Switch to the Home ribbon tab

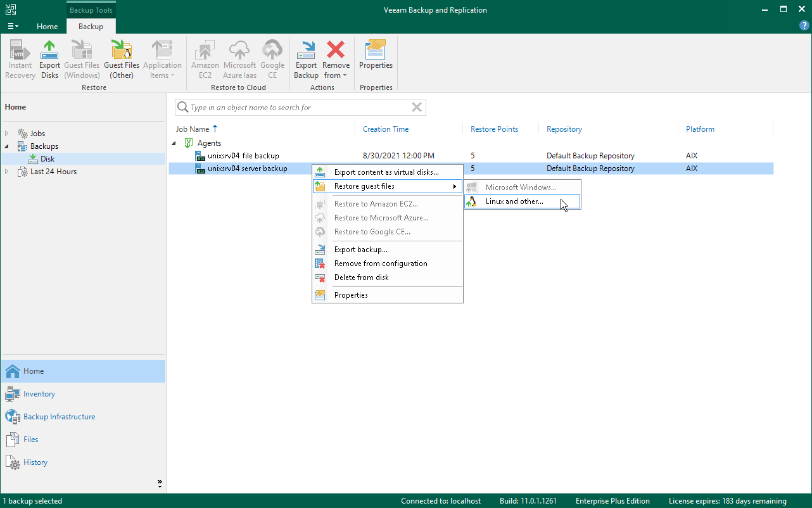coord(47,27)
